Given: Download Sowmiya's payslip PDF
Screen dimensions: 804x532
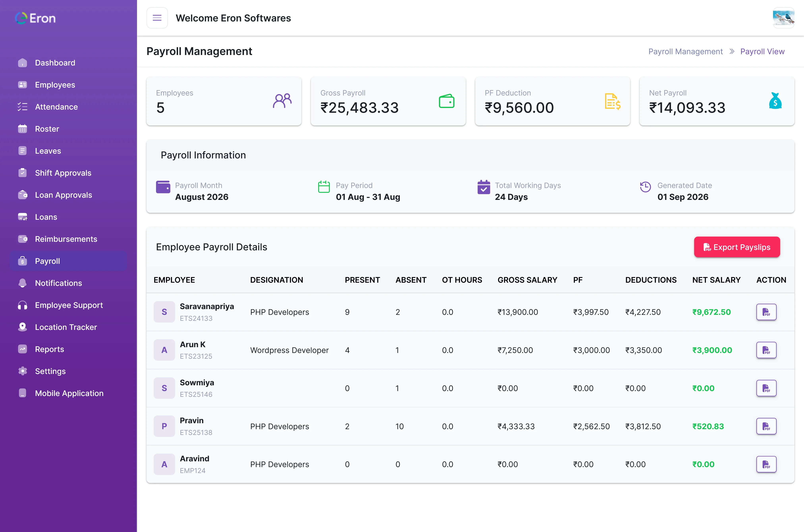Looking at the screenshot, I should [766, 388].
